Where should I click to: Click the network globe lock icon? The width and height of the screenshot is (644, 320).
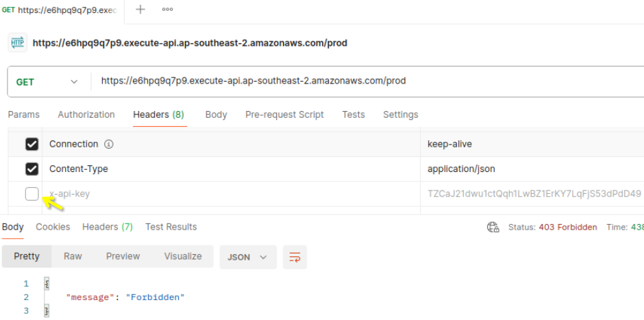[x=493, y=227]
